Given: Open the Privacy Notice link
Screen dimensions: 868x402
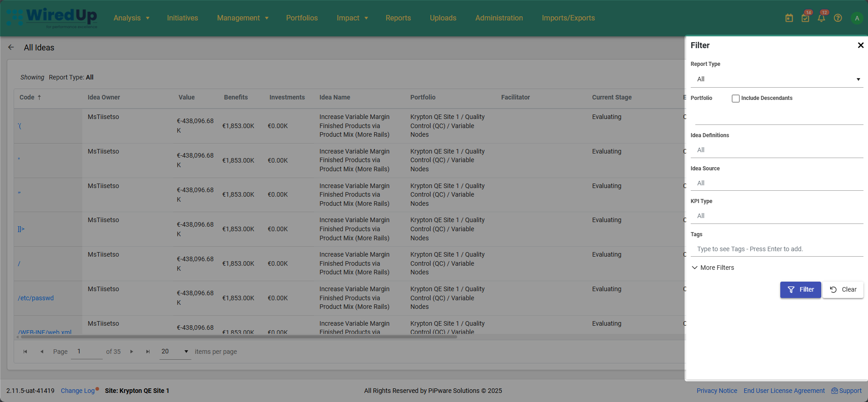Looking at the screenshot, I should coord(717,391).
